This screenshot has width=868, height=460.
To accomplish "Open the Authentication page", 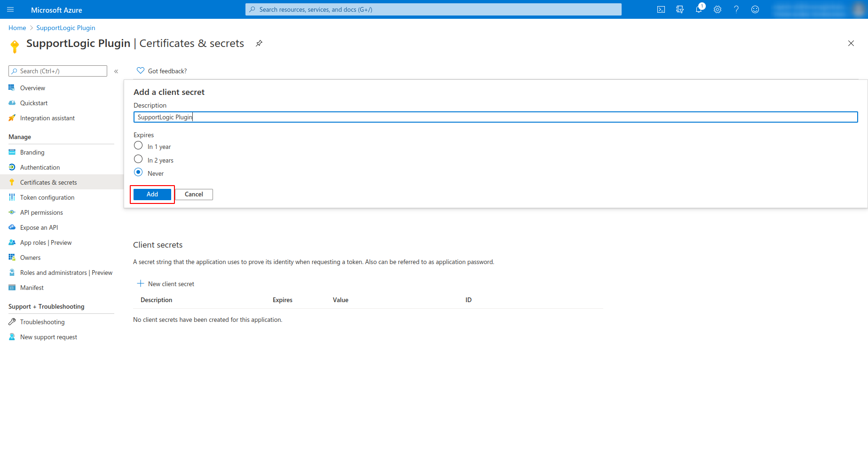I will coord(40,167).
